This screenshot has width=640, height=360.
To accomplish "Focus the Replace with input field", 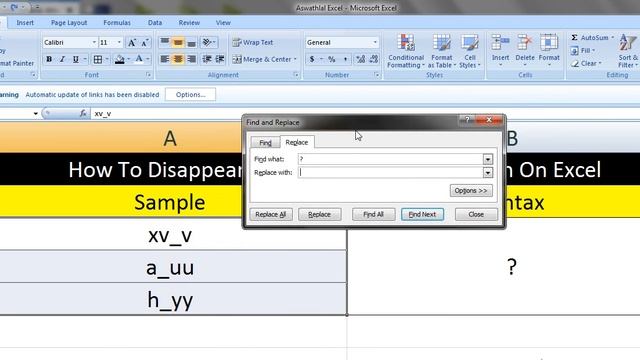I will point(391,173).
